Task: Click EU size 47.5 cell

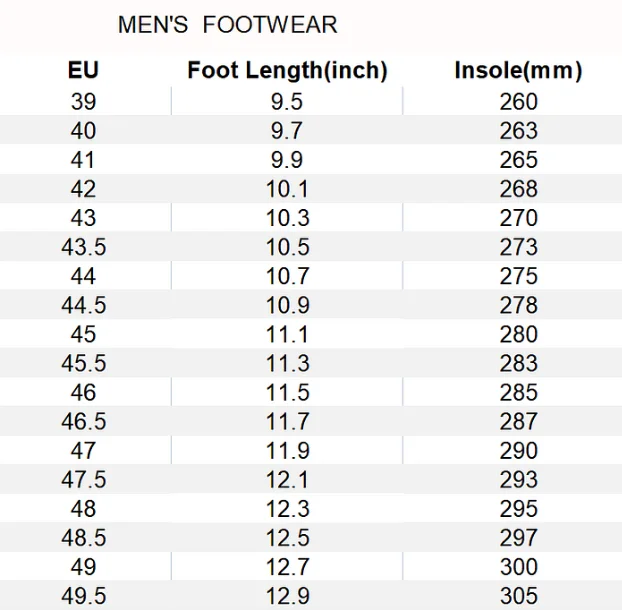Action: coord(84,480)
